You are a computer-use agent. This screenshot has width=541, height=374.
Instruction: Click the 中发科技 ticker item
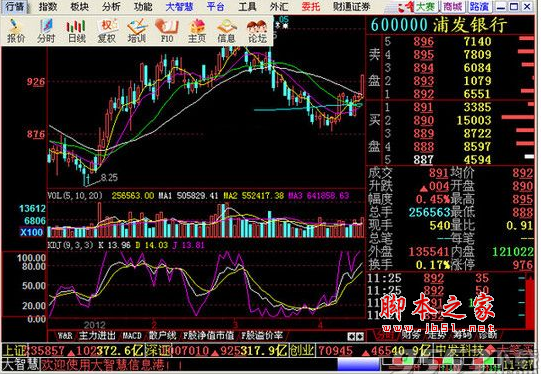459,351
